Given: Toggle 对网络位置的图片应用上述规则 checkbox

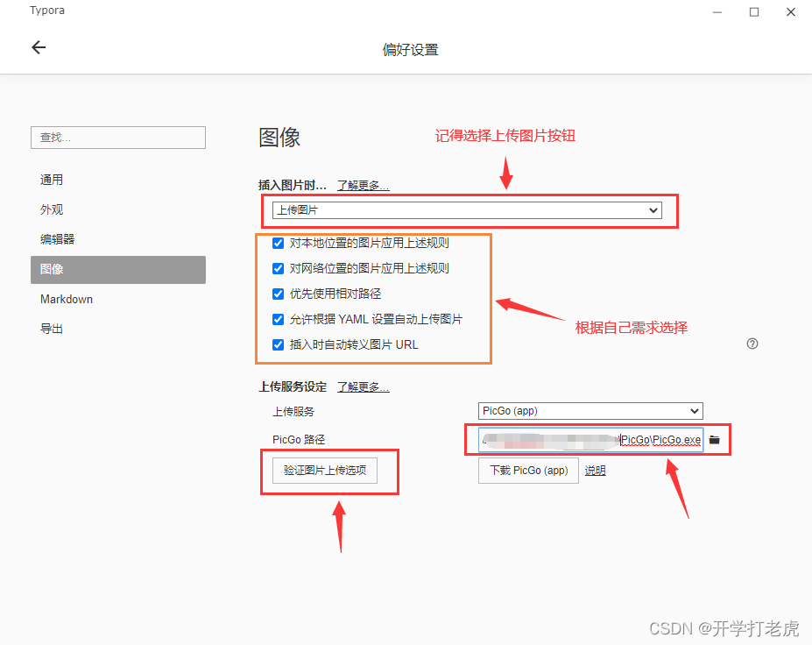Looking at the screenshot, I should tap(278, 268).
